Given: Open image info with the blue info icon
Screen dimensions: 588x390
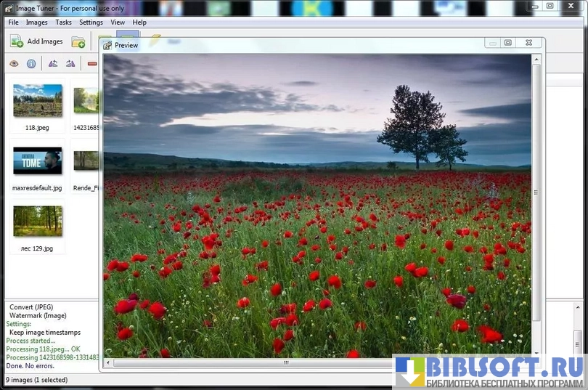Looking at the screenshot, I should tap(31, 64).
